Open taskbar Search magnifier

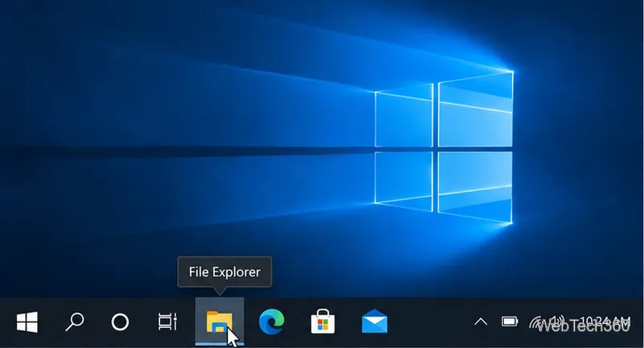[x=74, y=321]
